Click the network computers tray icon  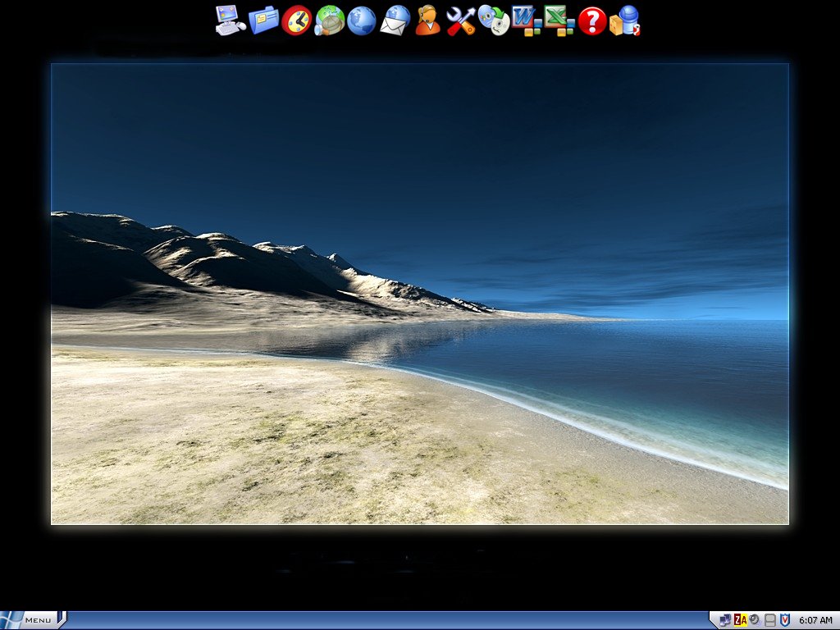(x=725, y=620)
